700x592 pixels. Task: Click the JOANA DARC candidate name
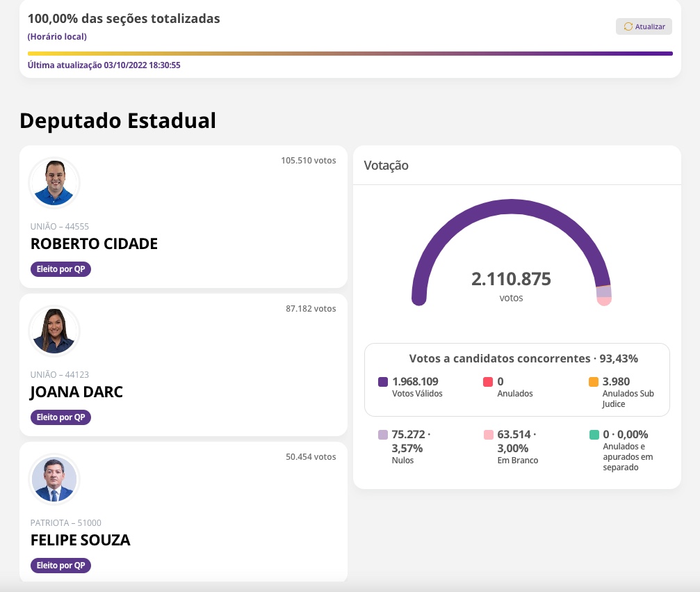pyautogui.click(x=76, y=392)
